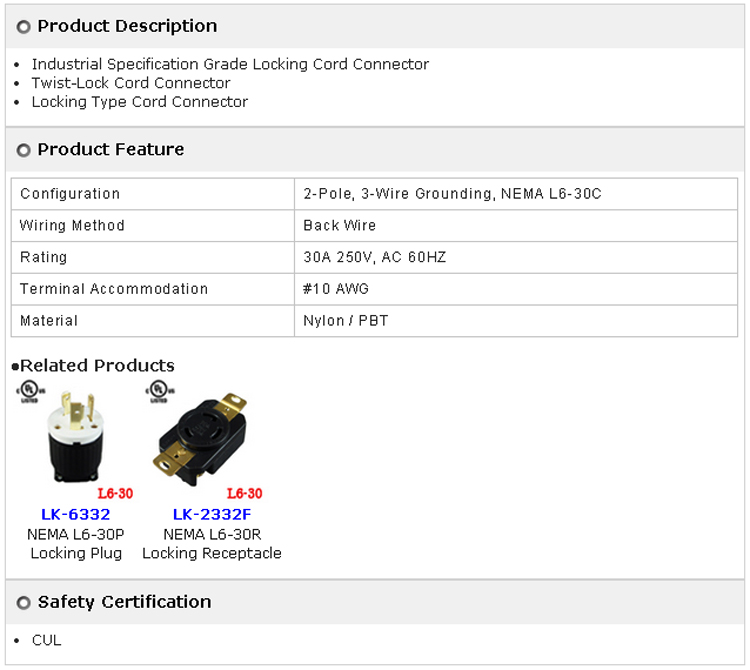The height and width of the screenshot is (670, 750).
Task: Click the CUL certification list item
Action: pos(46,640)
